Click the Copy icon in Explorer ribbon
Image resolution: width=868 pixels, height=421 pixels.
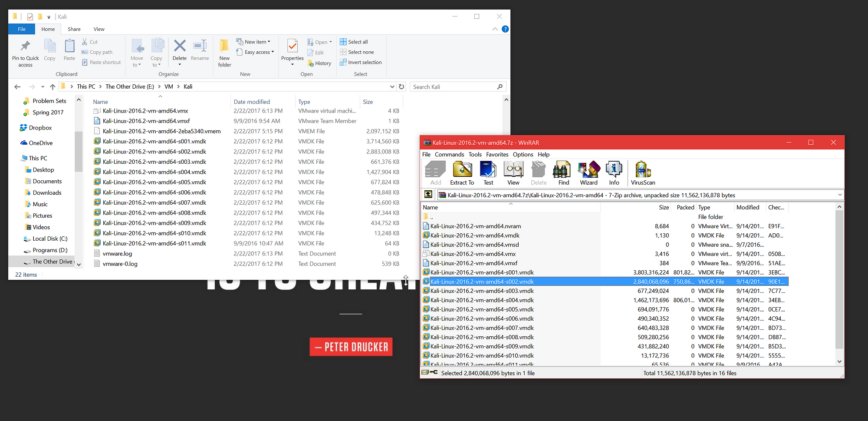tap(49, 50)
